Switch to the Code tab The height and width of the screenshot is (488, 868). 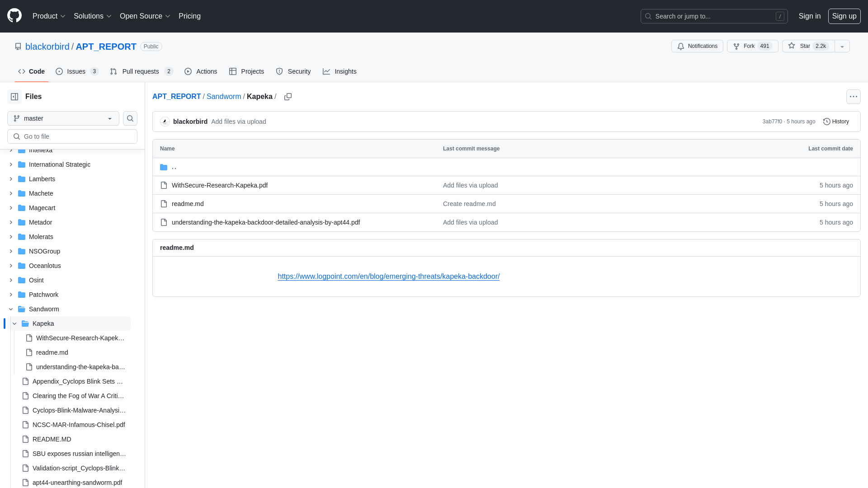[x=32, y=71]
